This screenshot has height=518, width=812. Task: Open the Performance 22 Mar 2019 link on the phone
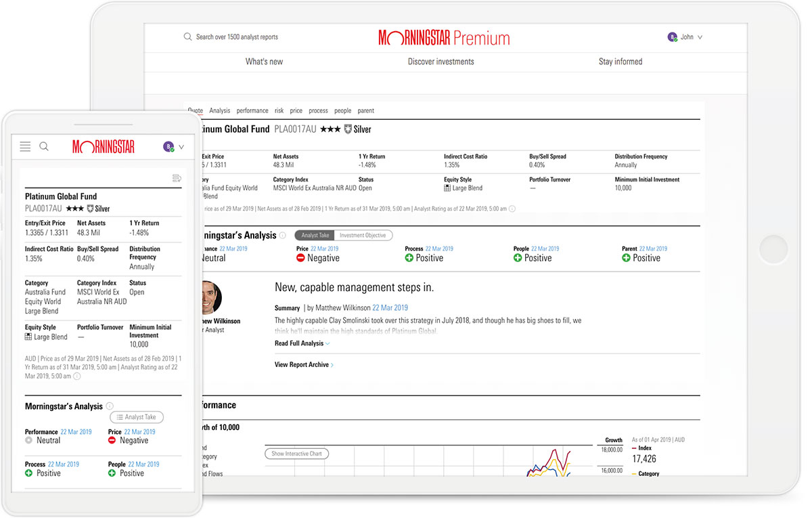click(x=76, y=432)
